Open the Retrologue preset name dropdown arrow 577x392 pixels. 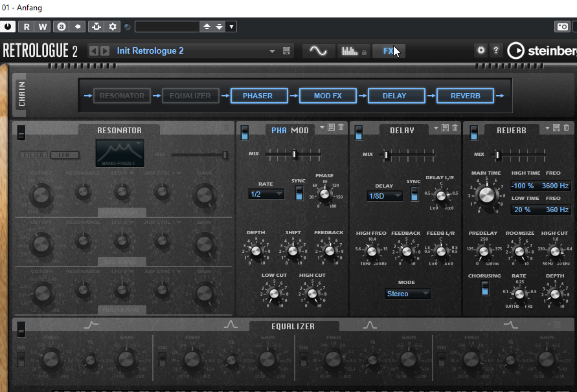[x=272, y=51]
